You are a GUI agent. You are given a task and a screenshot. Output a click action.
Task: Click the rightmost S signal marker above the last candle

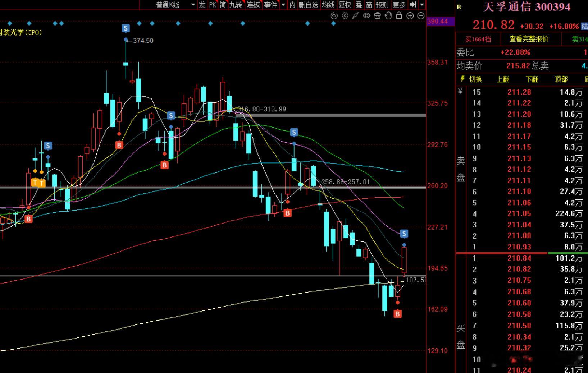404,234
